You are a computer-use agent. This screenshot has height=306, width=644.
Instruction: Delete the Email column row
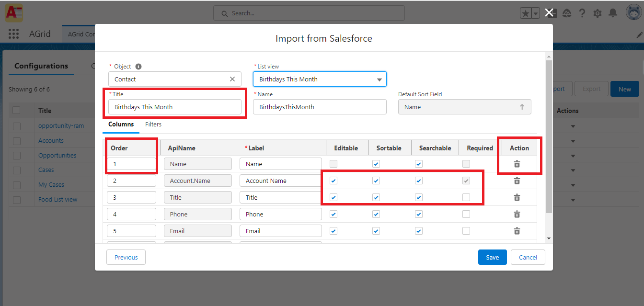click(517, 231)
